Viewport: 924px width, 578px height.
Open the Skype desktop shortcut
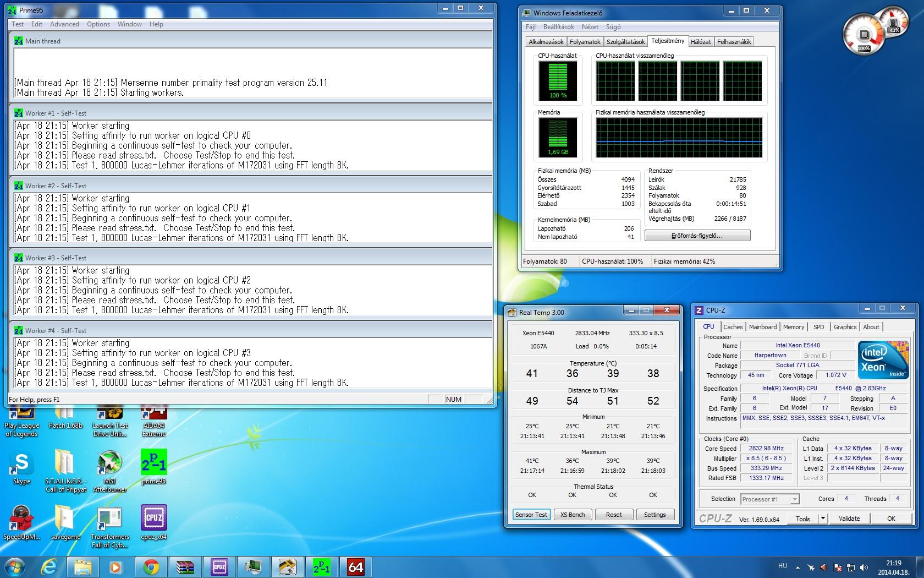(21, 468)
